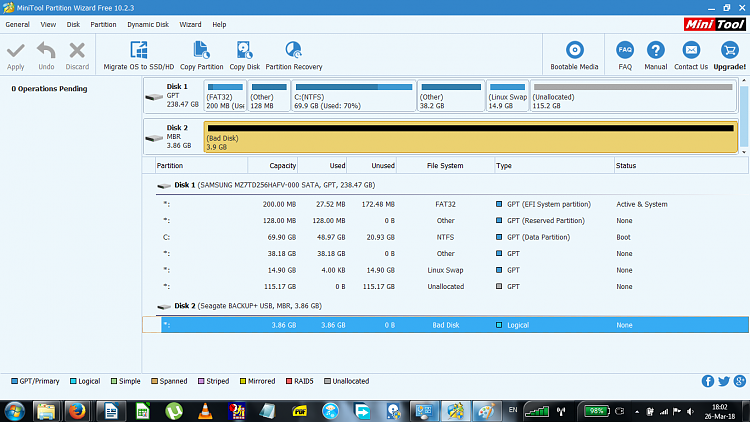Click the GPT/Primary legend swatch
This screenshot has width=750, height=422.
14,381
